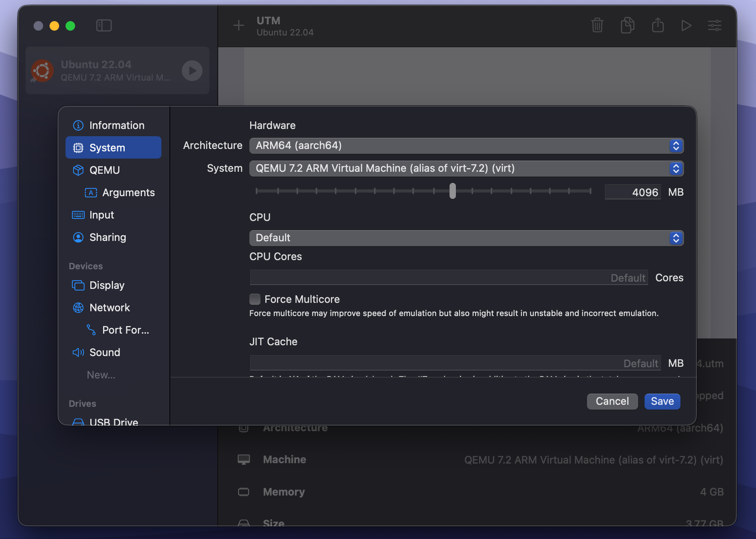Start the VM using the toolbar play icon
Screen dimensions: 756x539
pyautogui.click(x=686, y=26)
